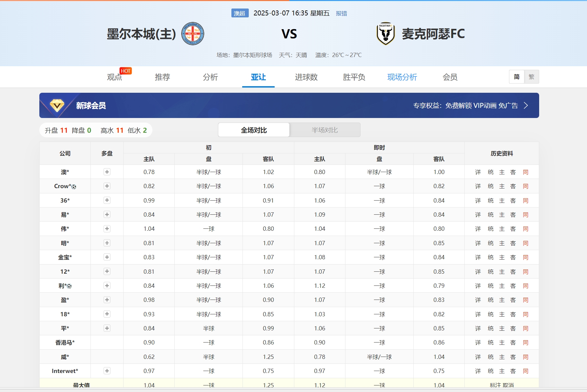Click the 升盘 11 count label

[56, 130]
